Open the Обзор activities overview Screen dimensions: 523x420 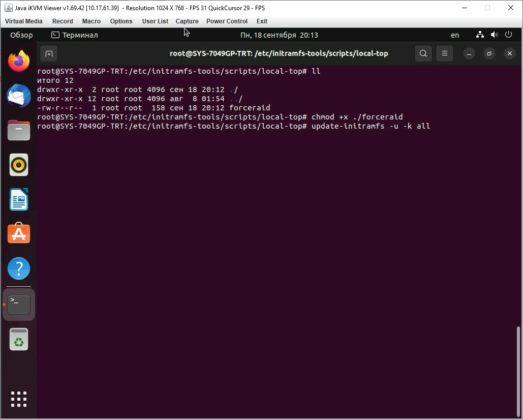[x=21, y=35]
